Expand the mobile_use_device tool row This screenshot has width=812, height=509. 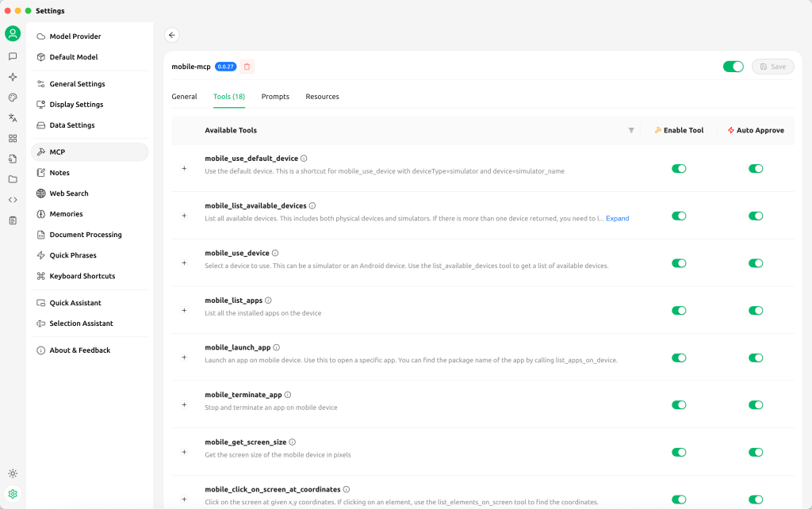[x=184, y=262]
